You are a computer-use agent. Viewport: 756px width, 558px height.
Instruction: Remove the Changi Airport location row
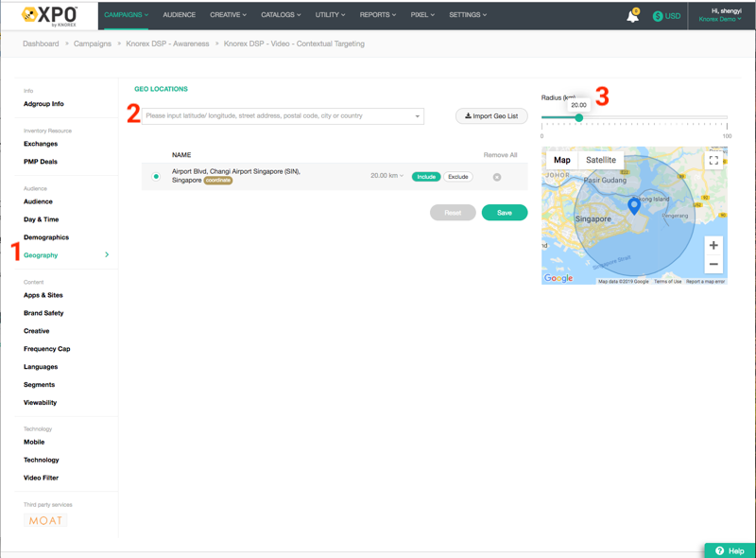coord(497,177)
